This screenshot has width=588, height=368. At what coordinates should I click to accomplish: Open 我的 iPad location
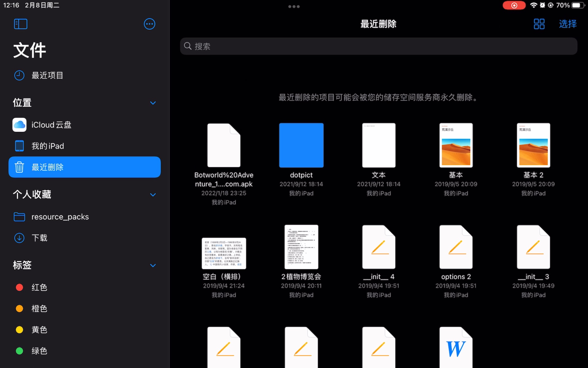(48, 146)
